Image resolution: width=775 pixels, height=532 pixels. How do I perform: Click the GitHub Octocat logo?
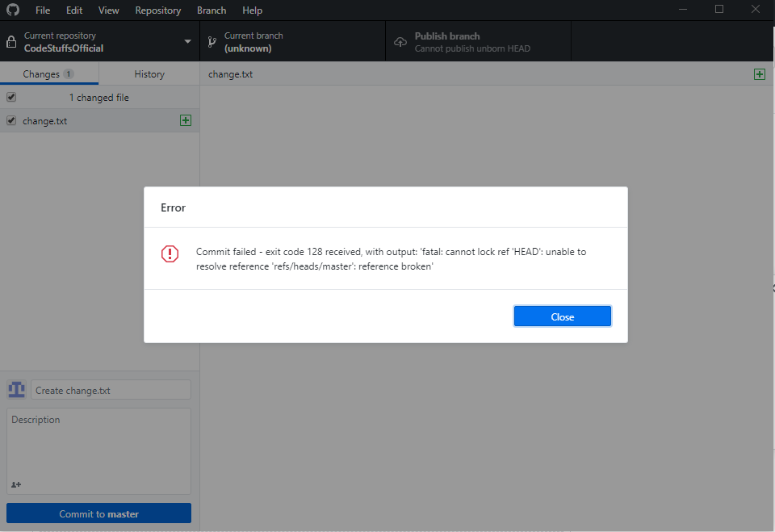coord(11,10)
